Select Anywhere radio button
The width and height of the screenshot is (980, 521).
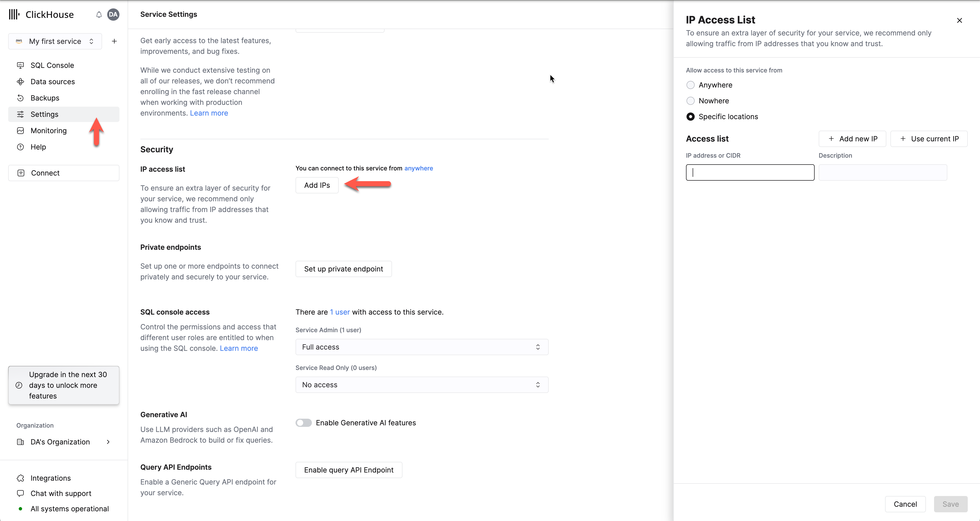tap(690, 85)
